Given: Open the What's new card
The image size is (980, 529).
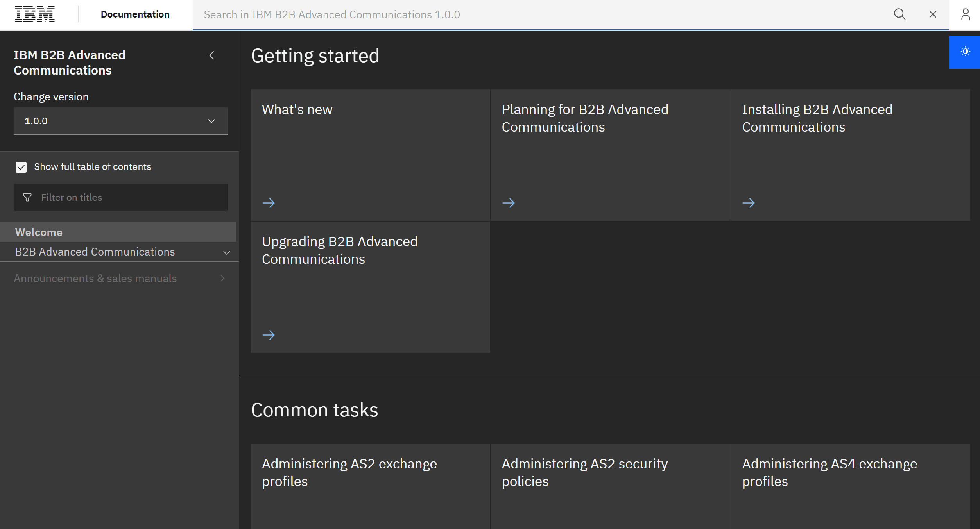Looking at the screenshot, I should tap(370, 155).
